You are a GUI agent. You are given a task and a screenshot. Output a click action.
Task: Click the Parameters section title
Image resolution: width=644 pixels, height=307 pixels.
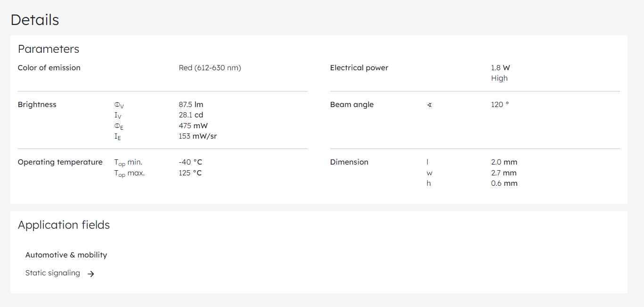(x=49, y=49)
